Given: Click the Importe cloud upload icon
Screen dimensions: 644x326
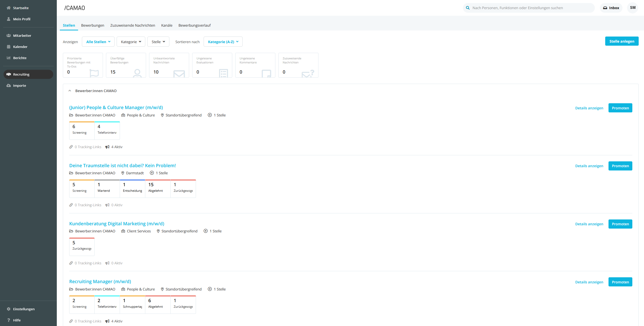Looking at the screenshot, I should [9, 85].
